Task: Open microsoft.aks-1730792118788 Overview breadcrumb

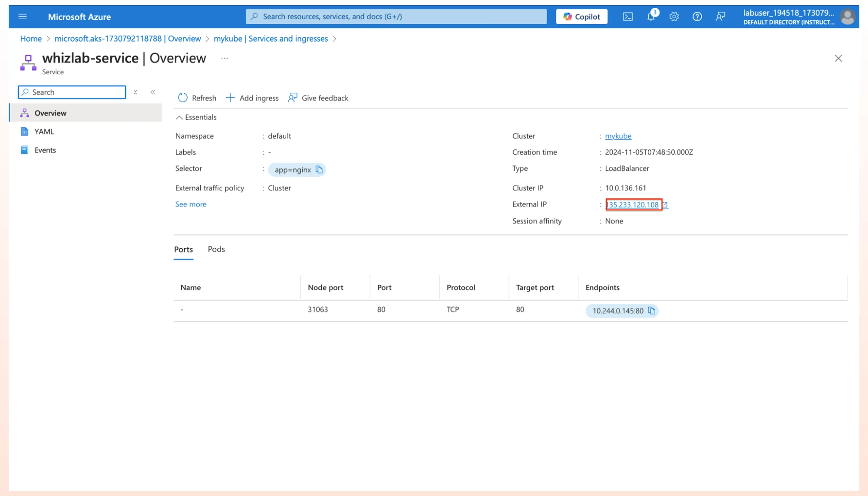Action: click(x=128, y=39)
